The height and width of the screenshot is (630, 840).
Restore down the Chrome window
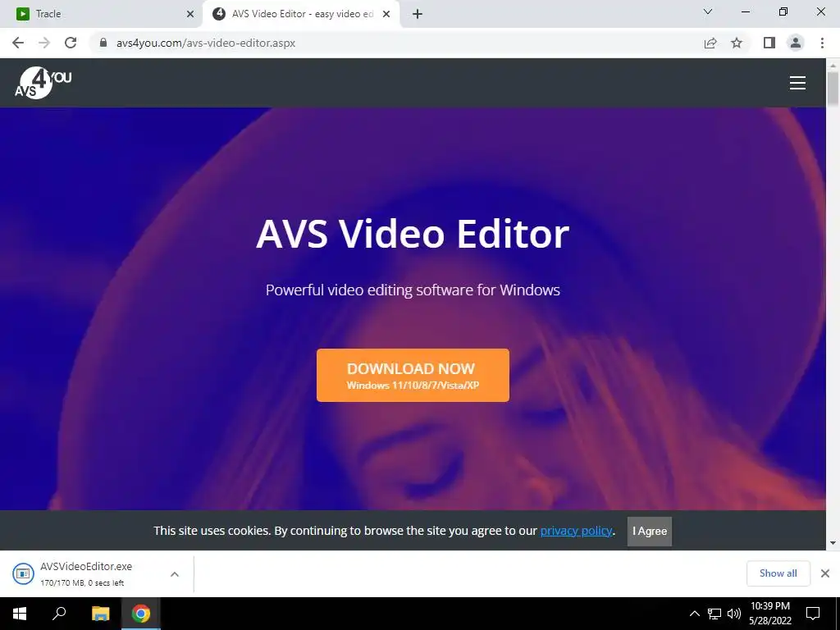point(783,11)
